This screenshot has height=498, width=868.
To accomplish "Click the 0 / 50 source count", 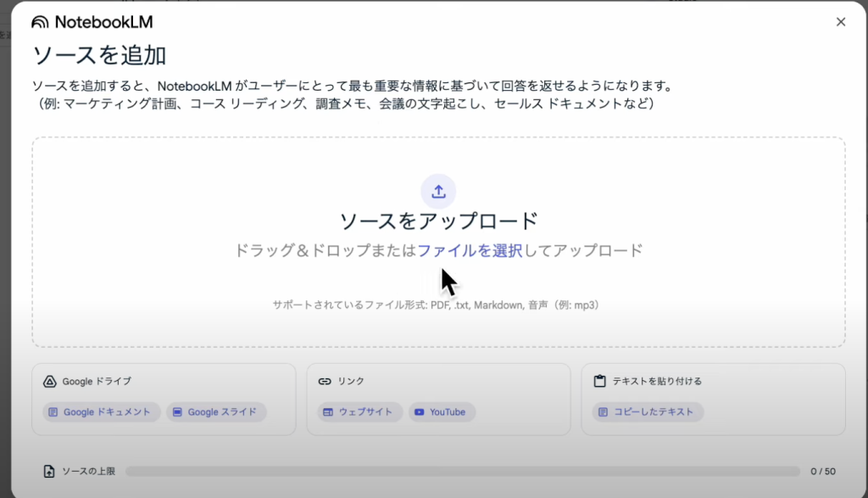I will pos(823,472).
